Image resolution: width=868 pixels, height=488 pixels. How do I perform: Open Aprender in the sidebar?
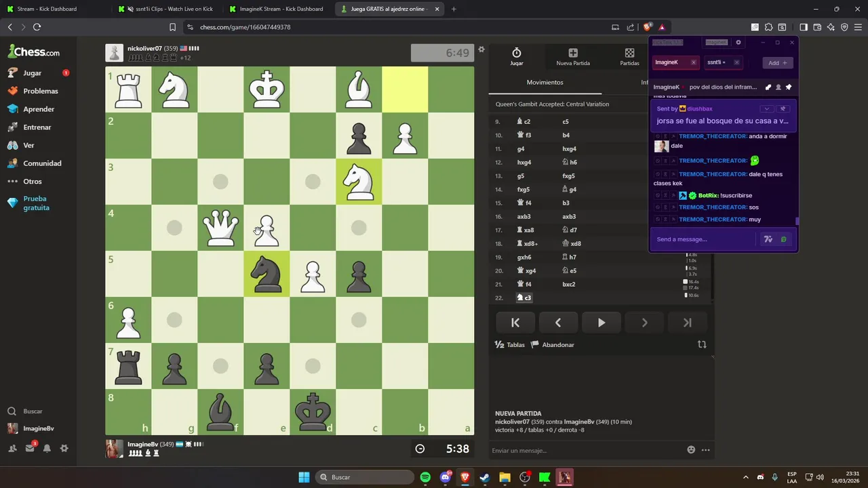click(39, 109)
